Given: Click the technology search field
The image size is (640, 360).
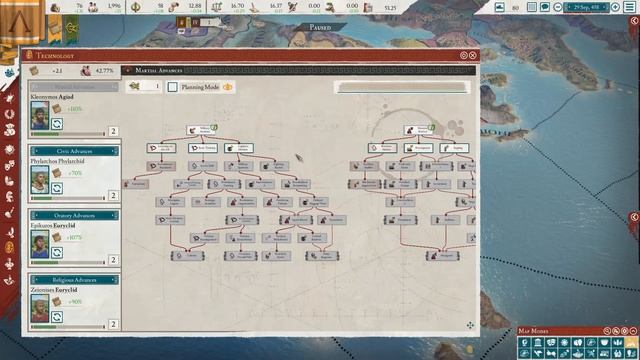Looking at the screenshot, I should coord(402,87).
